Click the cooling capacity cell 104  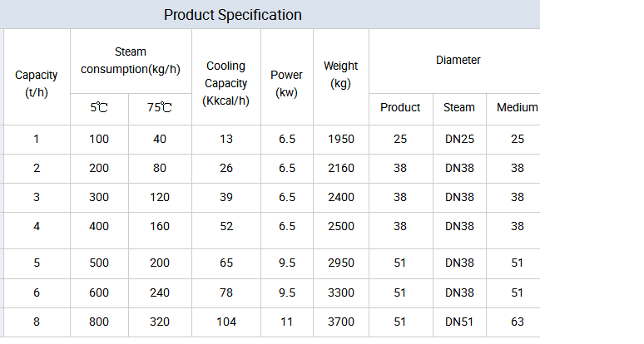coord(226,322)
